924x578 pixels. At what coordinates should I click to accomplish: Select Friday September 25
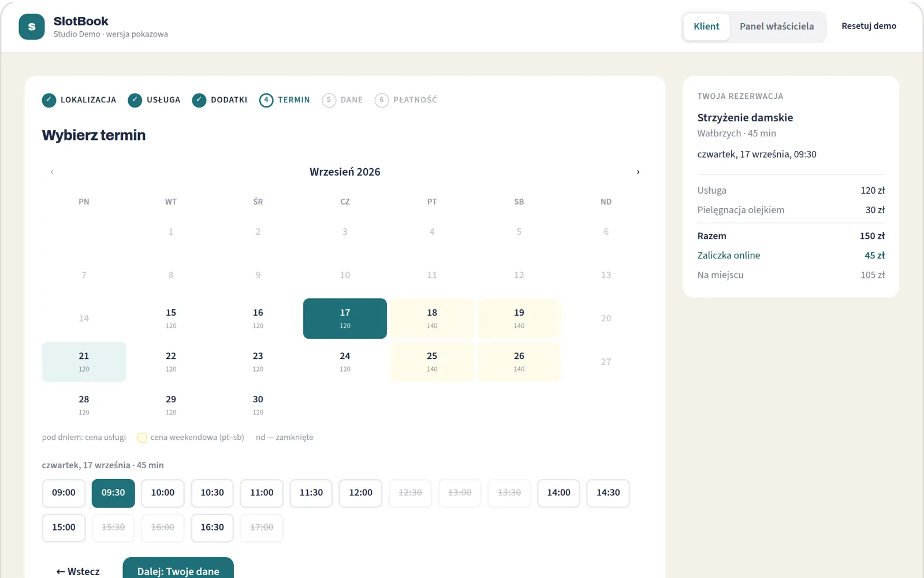(432, 362)
